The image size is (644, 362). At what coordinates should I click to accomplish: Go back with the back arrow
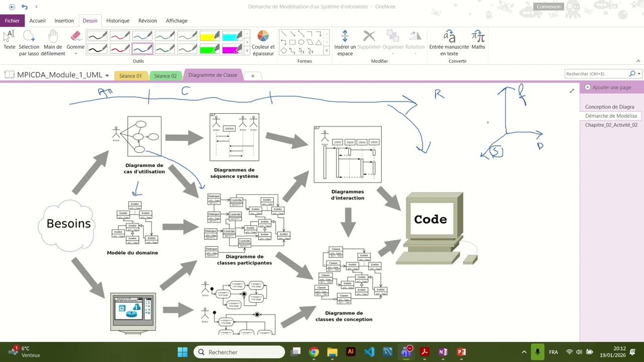[x=12, y=7]
